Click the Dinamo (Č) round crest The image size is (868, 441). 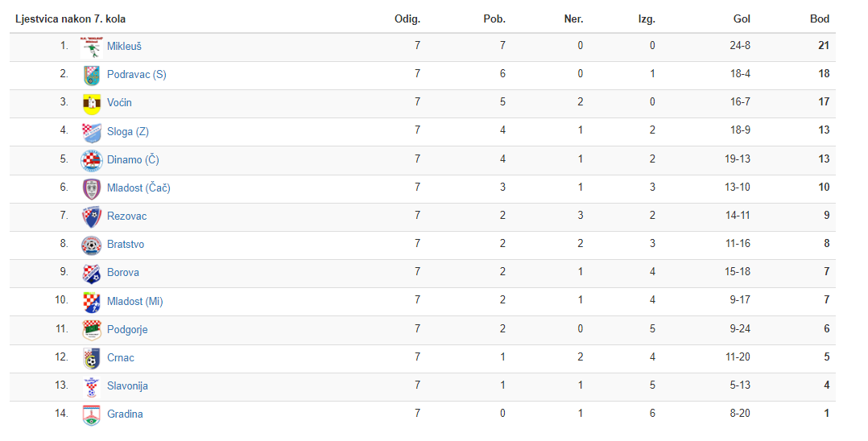coord(91,160)
